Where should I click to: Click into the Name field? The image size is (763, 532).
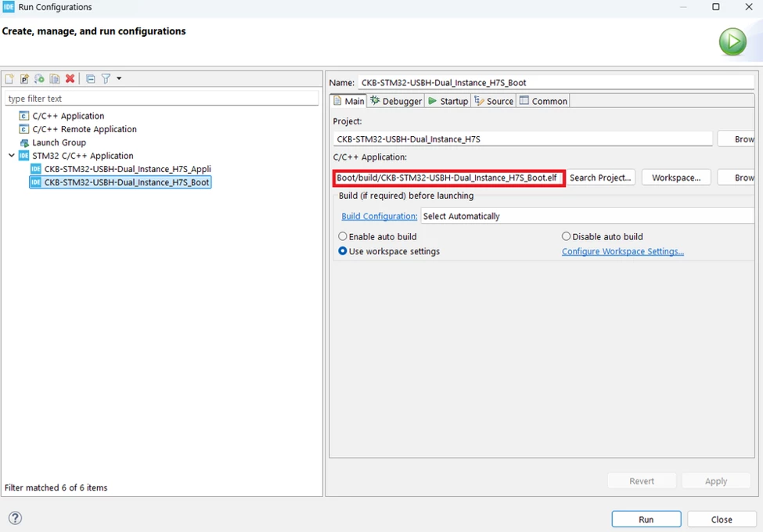[x=556, y=82]
